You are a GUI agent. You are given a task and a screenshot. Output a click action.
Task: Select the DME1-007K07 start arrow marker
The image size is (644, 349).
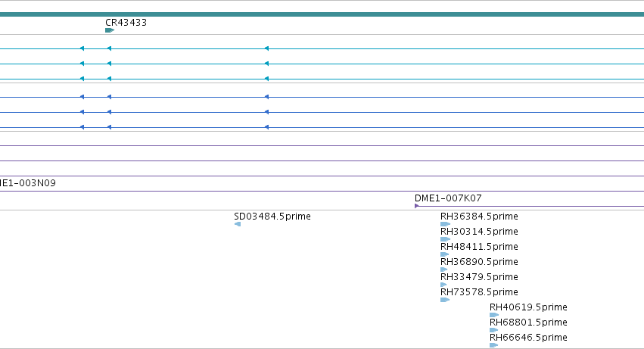(416, 206)
